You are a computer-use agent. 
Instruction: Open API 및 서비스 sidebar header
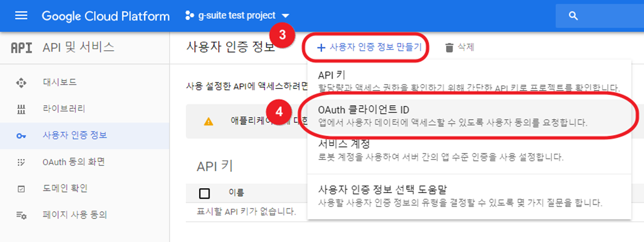pos(79,48)
